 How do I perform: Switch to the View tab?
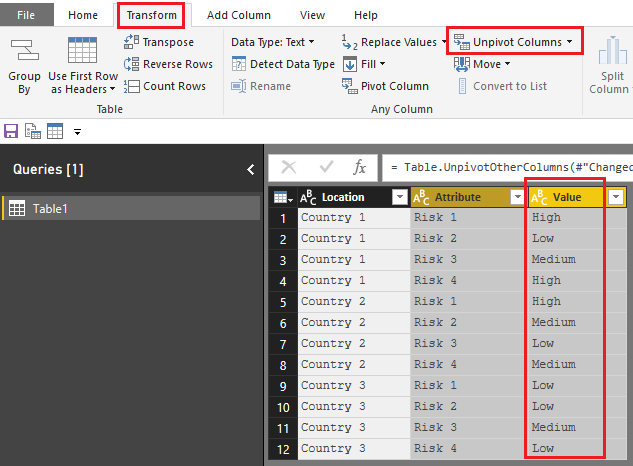point(312,15)
